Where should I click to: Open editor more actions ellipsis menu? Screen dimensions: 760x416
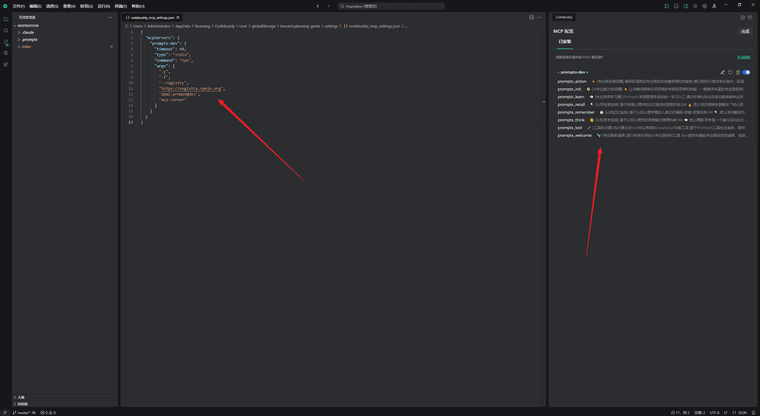point(539,17)
